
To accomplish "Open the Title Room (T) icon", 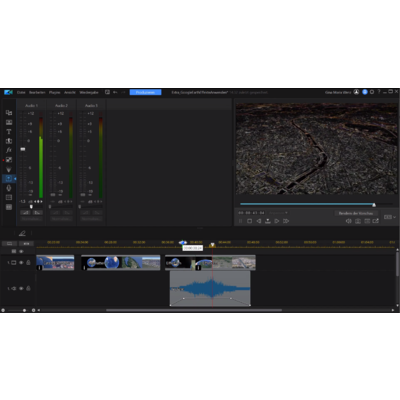I will [x=9, y=132].
